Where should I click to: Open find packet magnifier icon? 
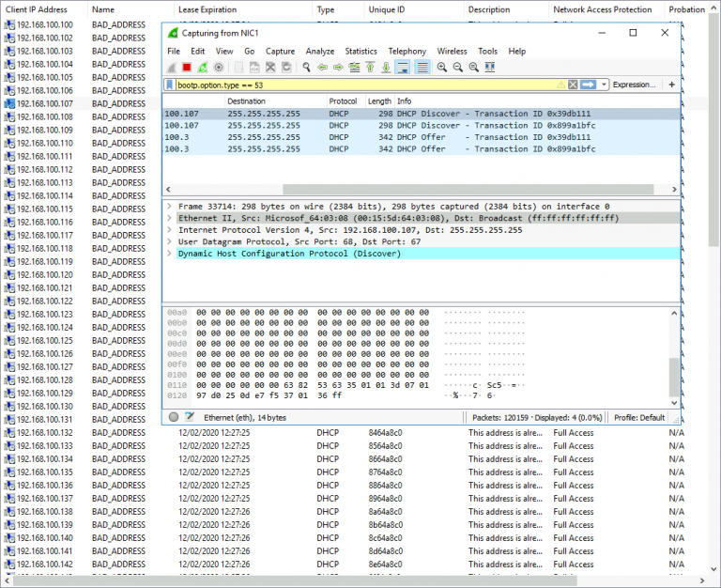[x=306, y=68]
